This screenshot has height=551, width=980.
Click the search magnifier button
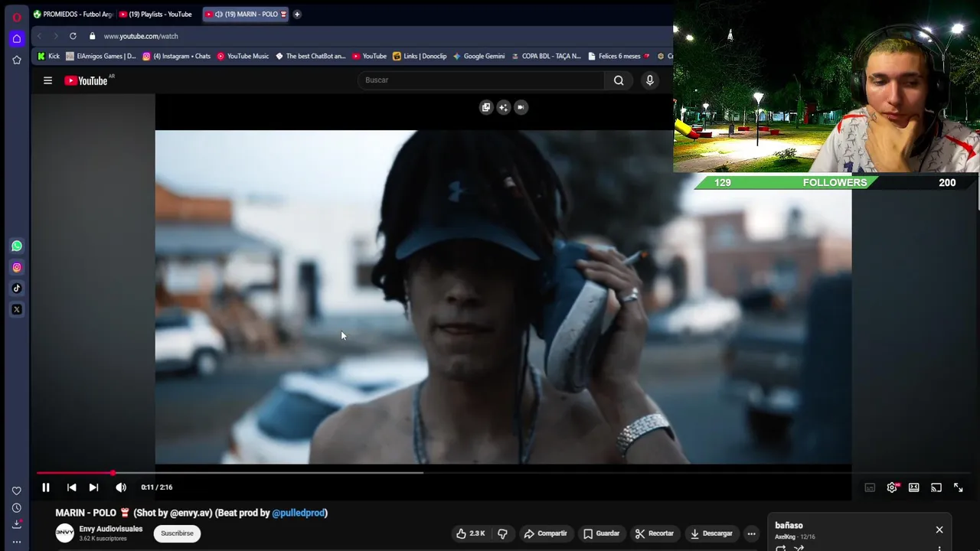tap(619, 80)
